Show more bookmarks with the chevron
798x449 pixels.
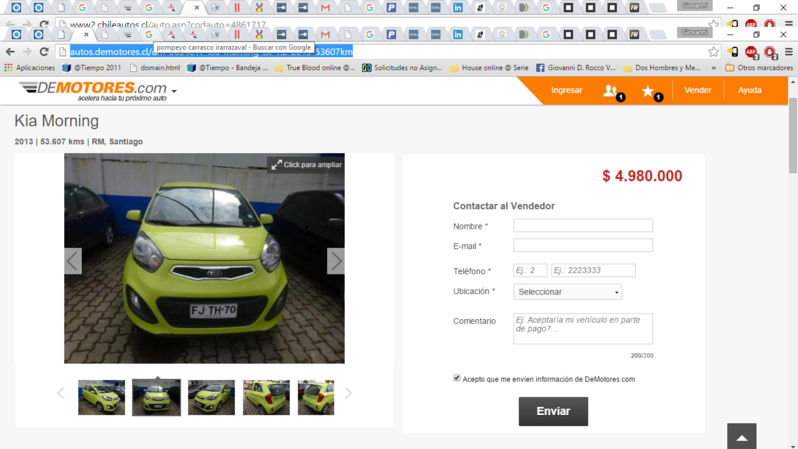coord(714,68)
